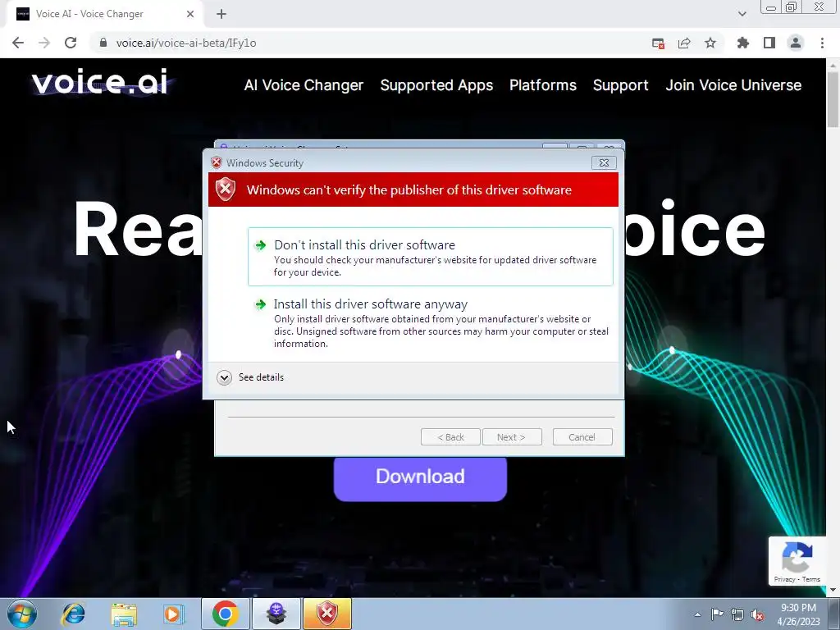Open Chrome's three-dot menu
The width and height of the screenshot is (840, 630).
point(822,43)
